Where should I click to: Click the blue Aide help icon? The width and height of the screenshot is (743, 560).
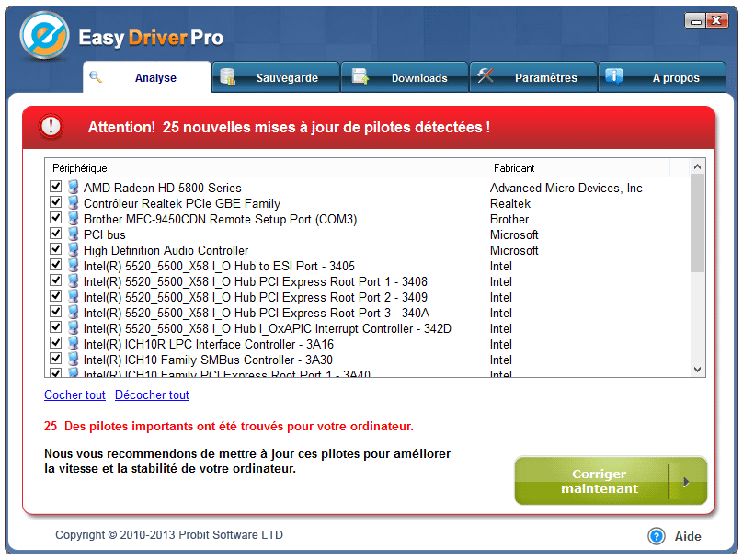click(657, 536)
